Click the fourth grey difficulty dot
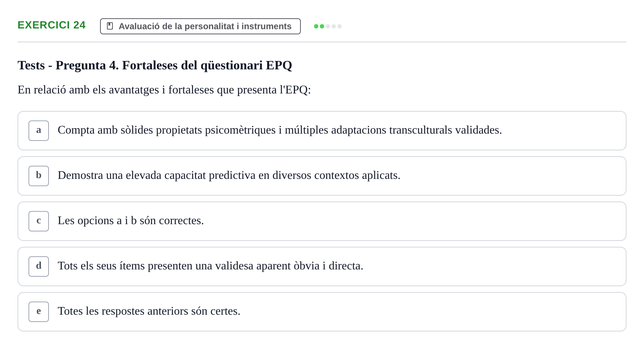This screenshot has width=644, height=349. (334, 26)
